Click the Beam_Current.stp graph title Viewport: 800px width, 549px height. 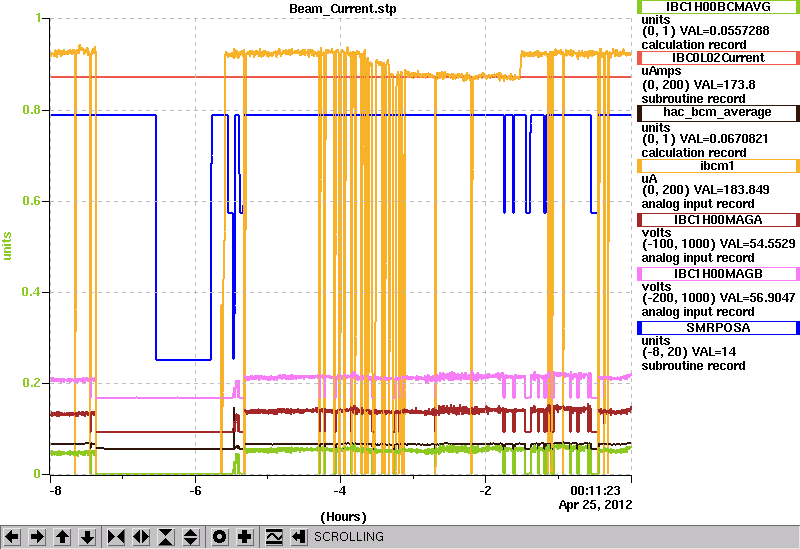point(342,9)
